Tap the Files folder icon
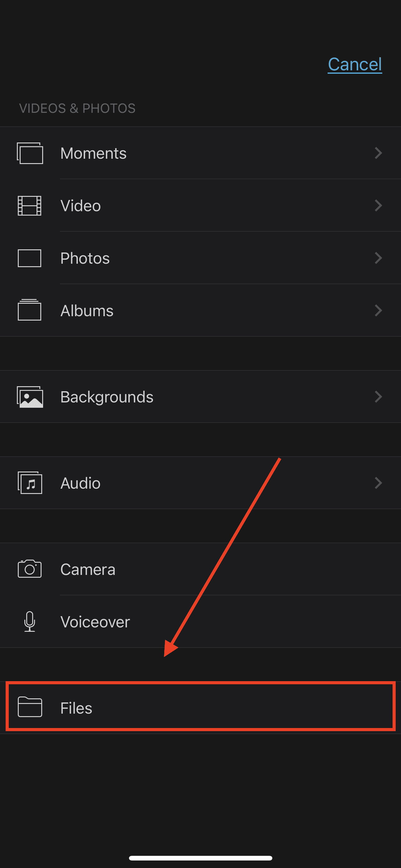This screenshot has width=401, height=868. click(x=30, y=707)
